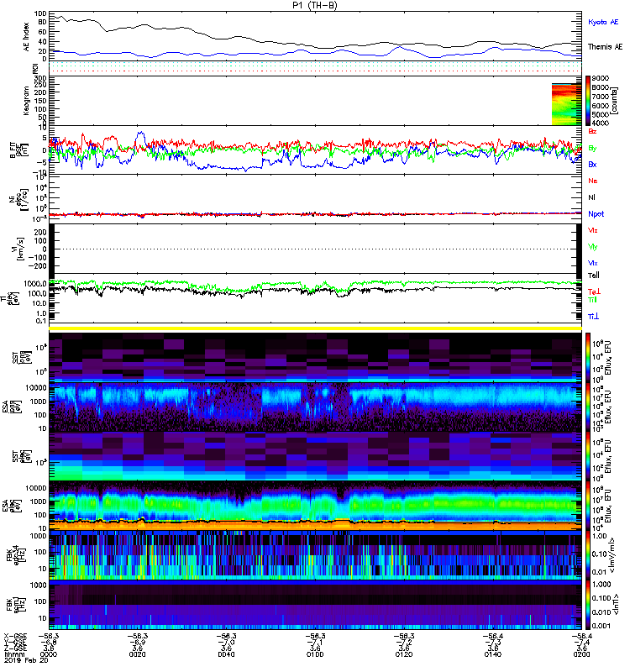Click the red Te perpendicular legend label
This screenshot has width=630, height=672.
tap(594, 291)
